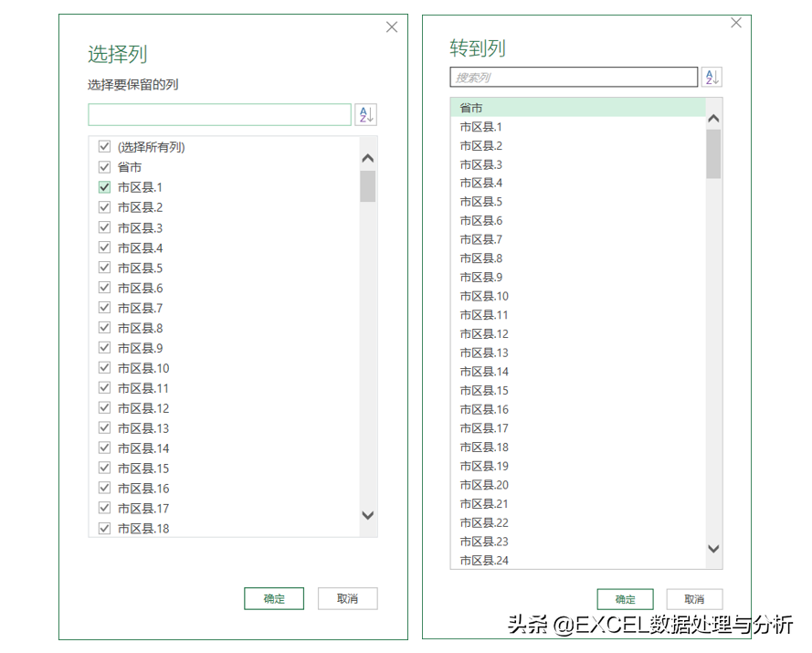The height and width of the screenshot is (653, 812).
Task: Click scroll down arrow in 转到列 list
Action: point(713,548)
